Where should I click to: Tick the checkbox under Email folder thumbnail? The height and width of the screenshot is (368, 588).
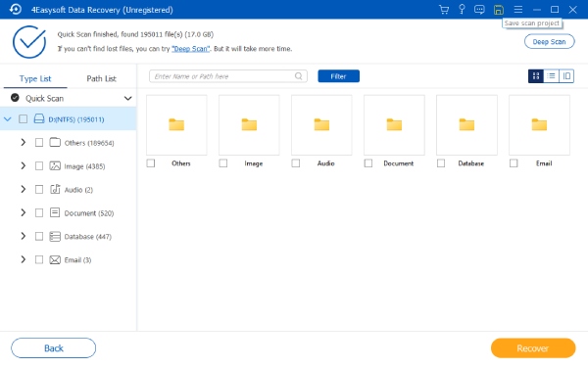pos(514,163)
